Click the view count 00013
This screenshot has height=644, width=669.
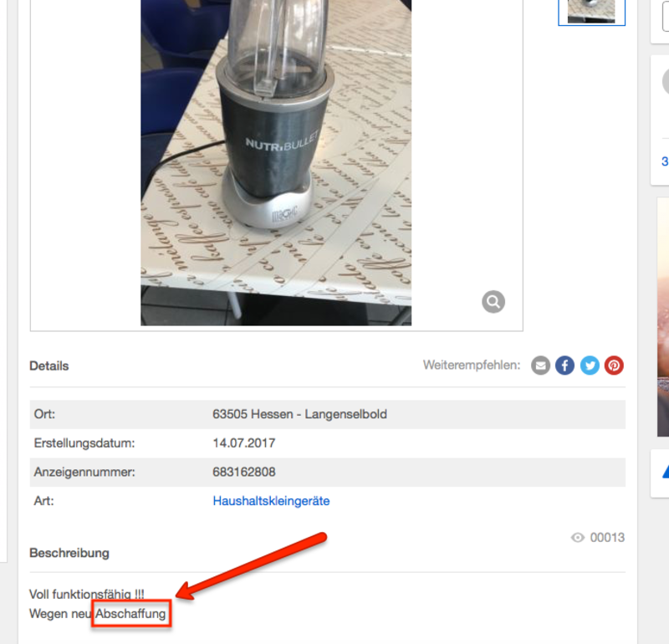click(x=607, y=538)
